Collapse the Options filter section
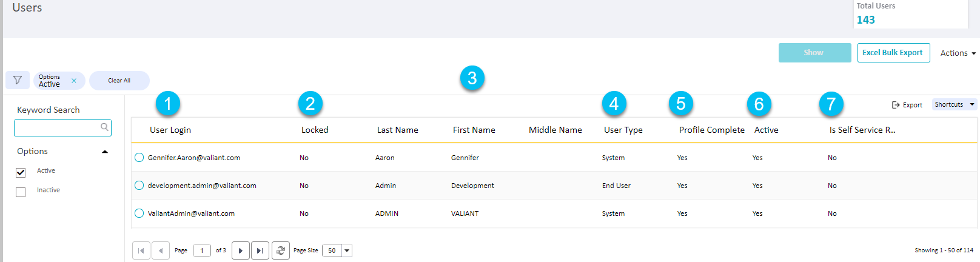The height and width of the screenshot is (262, 980). [105, 152]
